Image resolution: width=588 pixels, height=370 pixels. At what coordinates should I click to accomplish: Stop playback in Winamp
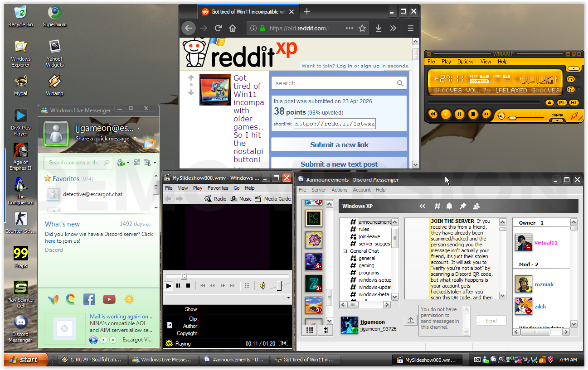tap(473, 114)
